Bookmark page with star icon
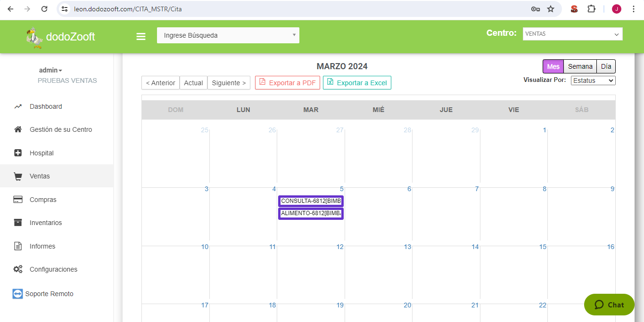Screen dimensions: 644x322 coord(550,9)
